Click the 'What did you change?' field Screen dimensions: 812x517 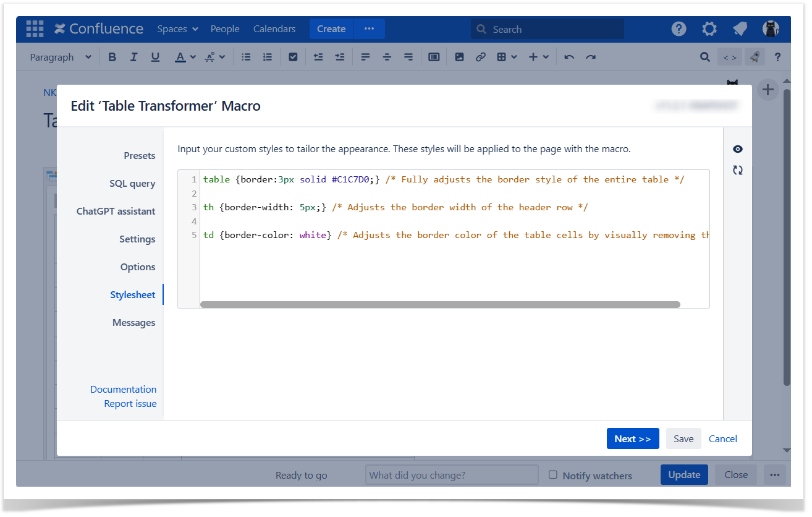point(452,475)
